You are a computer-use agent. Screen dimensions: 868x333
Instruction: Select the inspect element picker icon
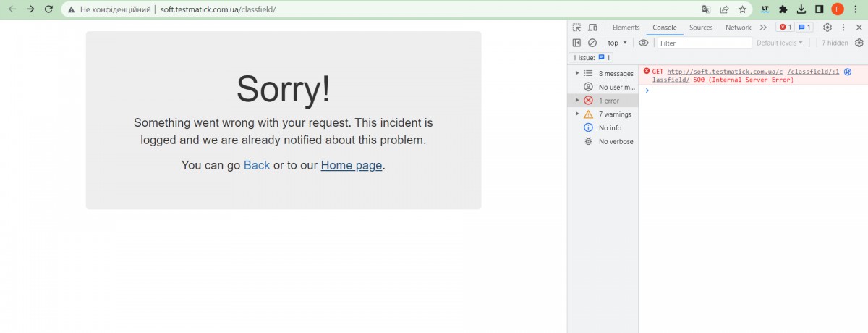[x=577, y=28]
